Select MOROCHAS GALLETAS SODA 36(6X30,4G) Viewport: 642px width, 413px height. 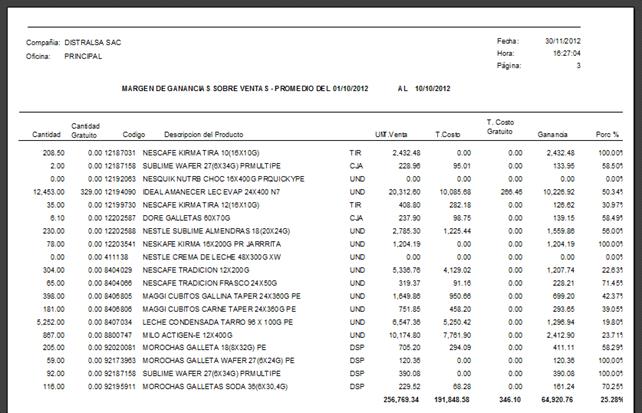pos(215,387)
